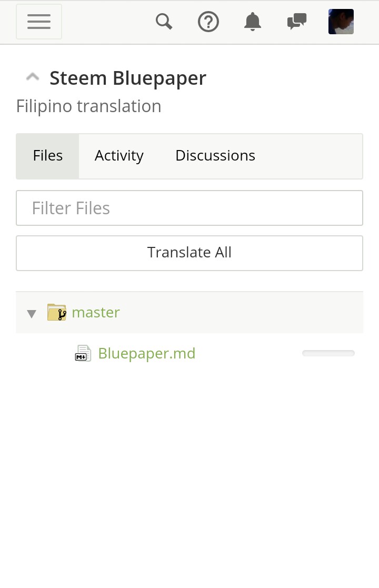Open the master branch link
The height and width of the screenshot is (588, 379).
click(96, 312)
